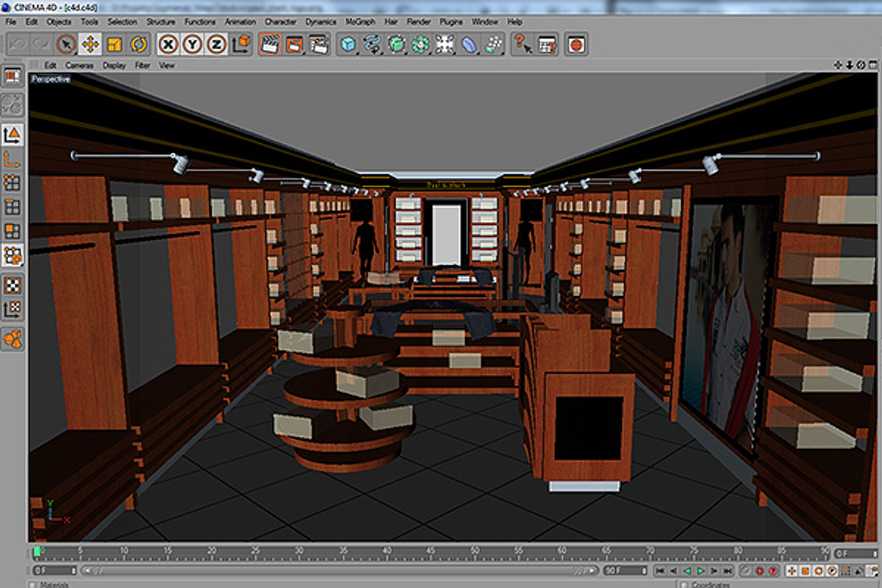Toggle the Y axis lock

(x=191, y=46)
